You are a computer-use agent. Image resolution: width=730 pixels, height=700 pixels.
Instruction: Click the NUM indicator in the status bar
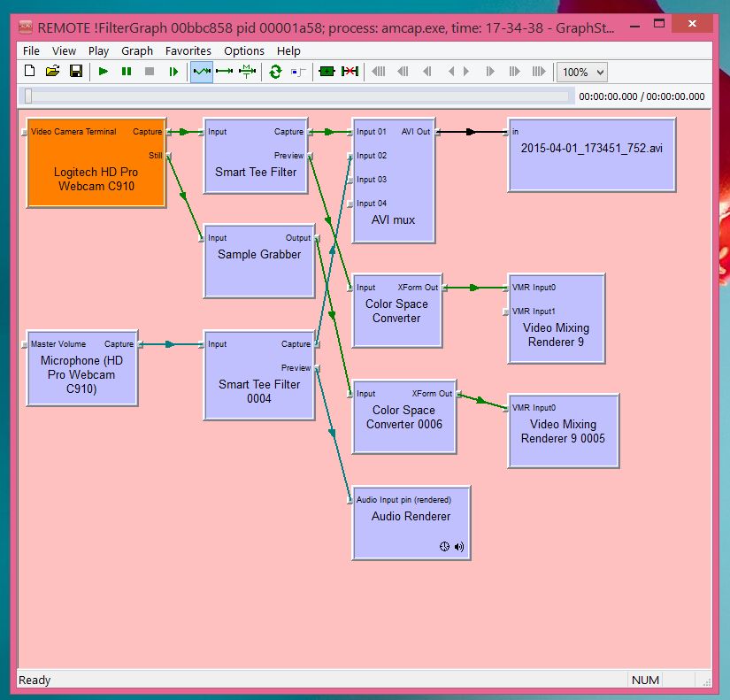point(645,680)
